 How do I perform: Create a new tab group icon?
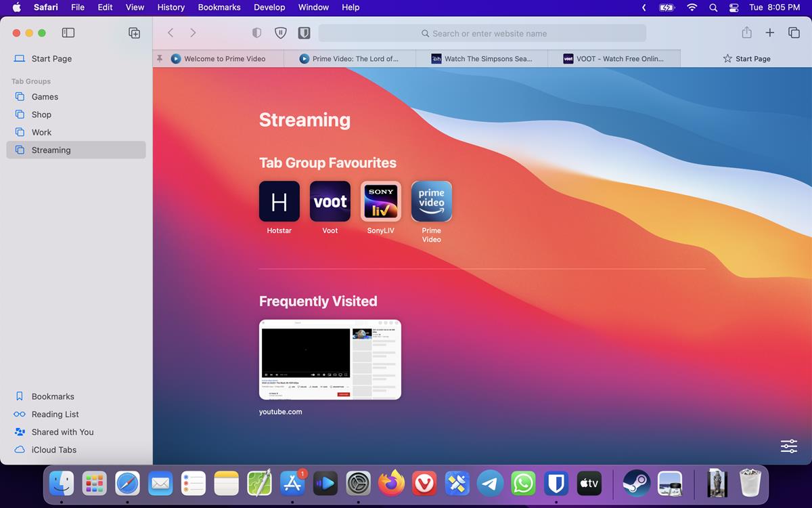(134, 33)
